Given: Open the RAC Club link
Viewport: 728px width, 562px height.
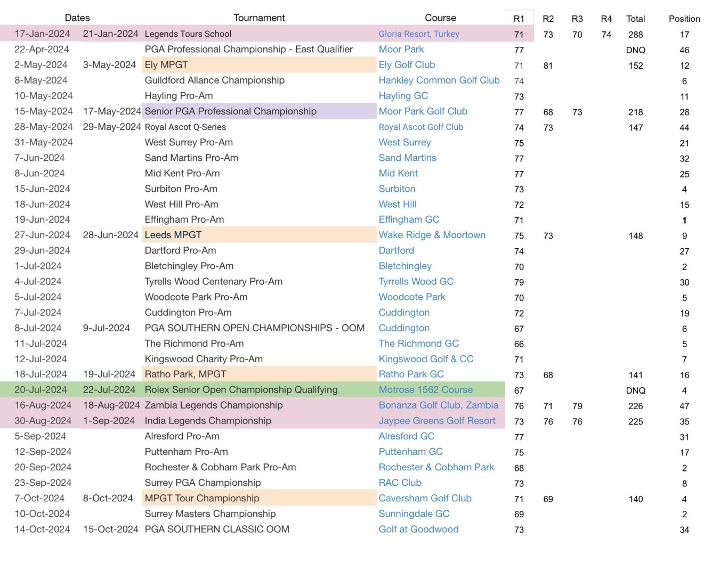Looking at the screenshot, I should (400, 483).
